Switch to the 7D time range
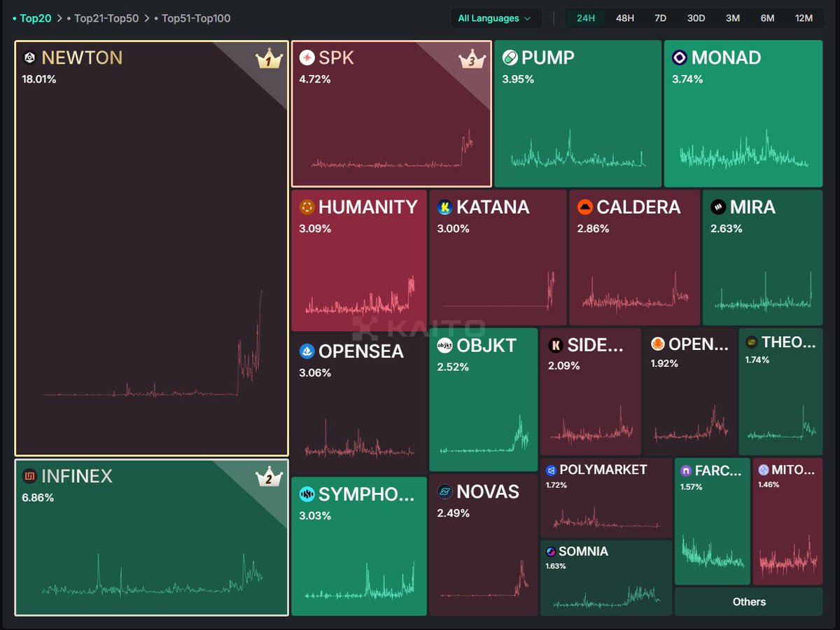The width and height of the screenshot is (840, 630). (660, 18)
